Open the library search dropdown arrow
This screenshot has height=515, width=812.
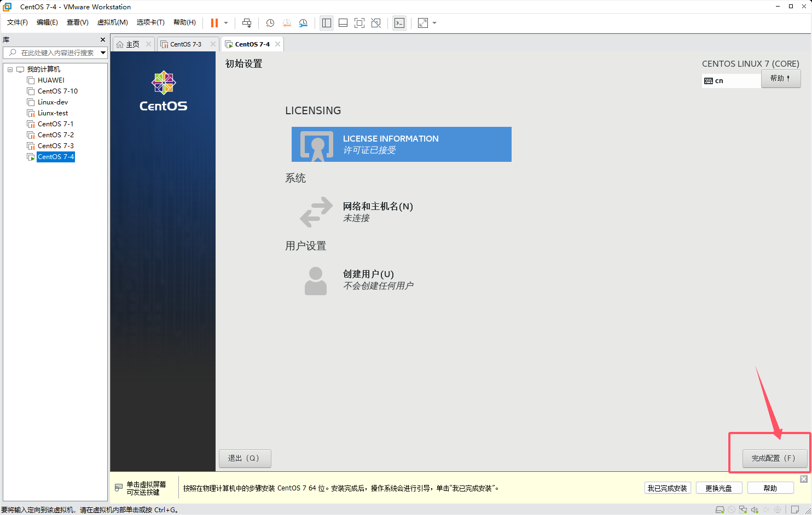coord(103,52)
